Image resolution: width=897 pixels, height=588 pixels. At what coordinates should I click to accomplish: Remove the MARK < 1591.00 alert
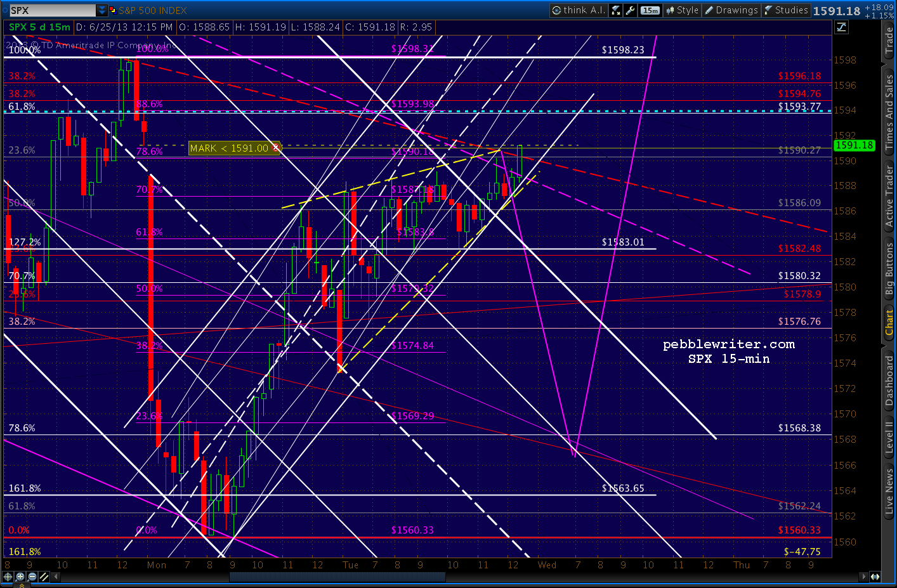(x=275, y=148)
